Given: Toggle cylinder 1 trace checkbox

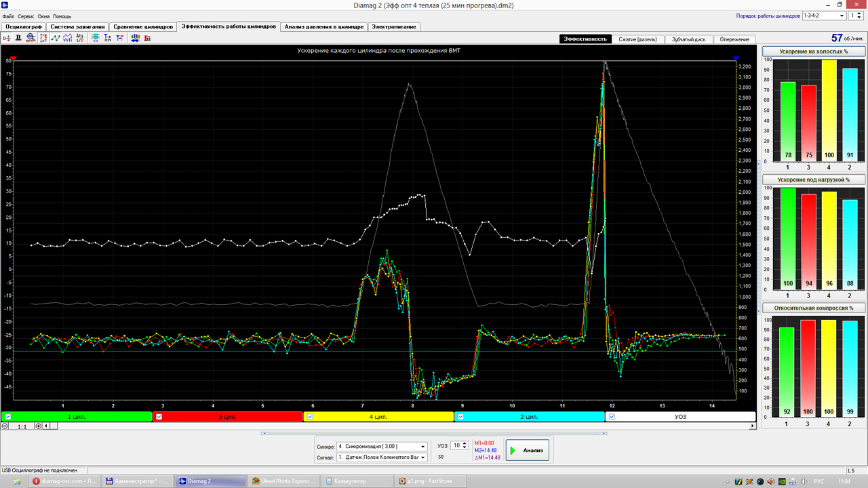Looking at the screenshot, I should (x=7, y=417).
